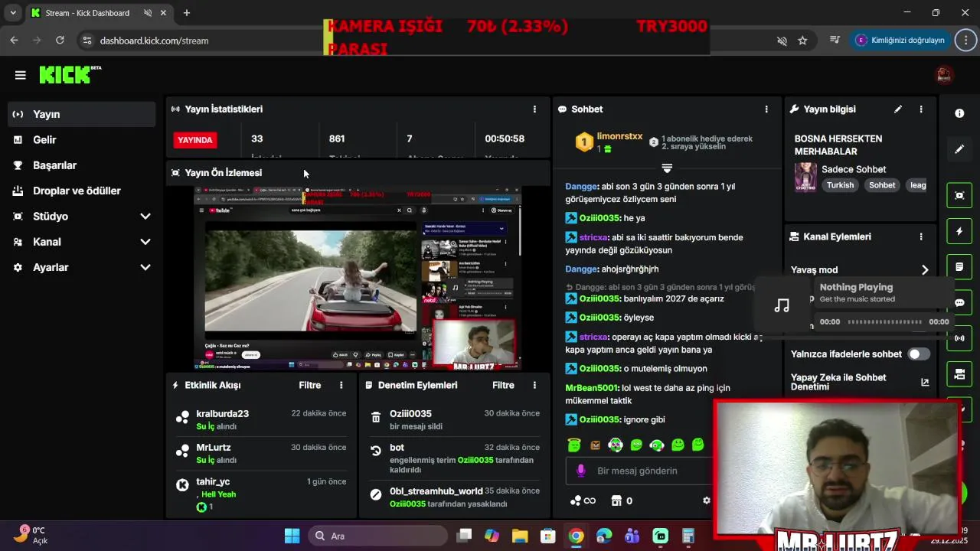
Task: Click the KICK beta logo
Action: pos(70,74)
